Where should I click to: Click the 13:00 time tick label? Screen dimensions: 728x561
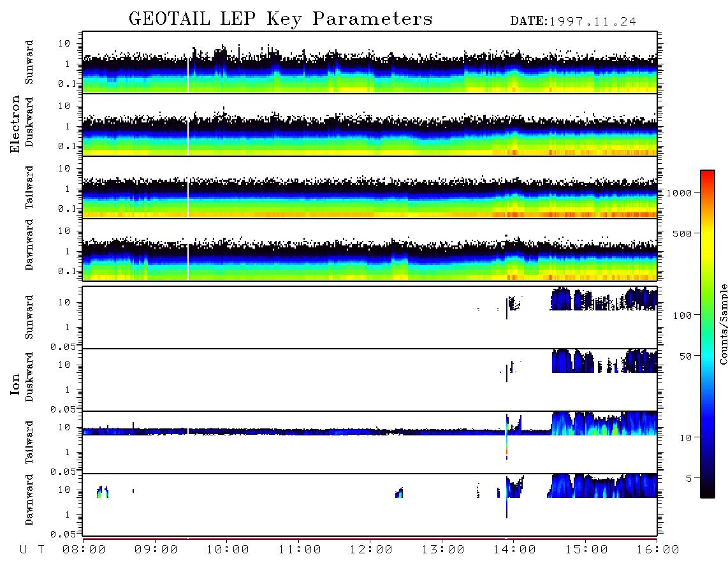(443, 550)
